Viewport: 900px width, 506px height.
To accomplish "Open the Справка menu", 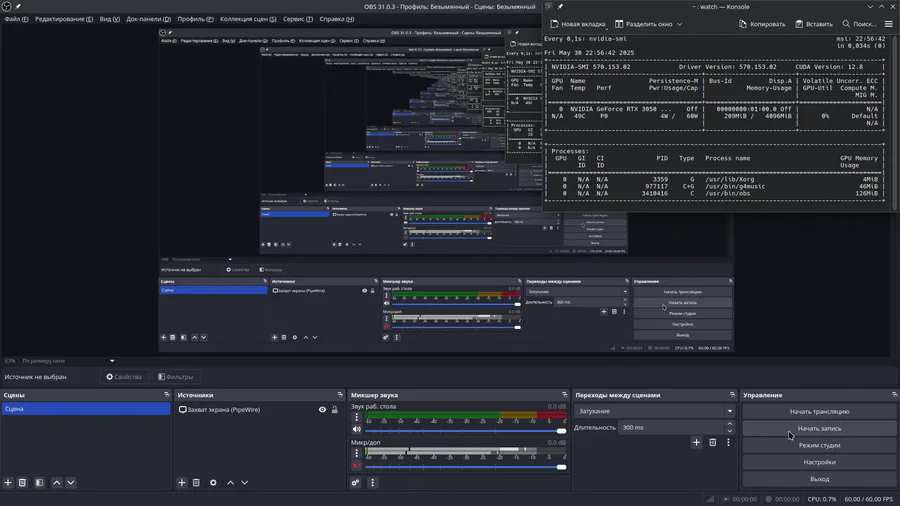I will point(336,19).
